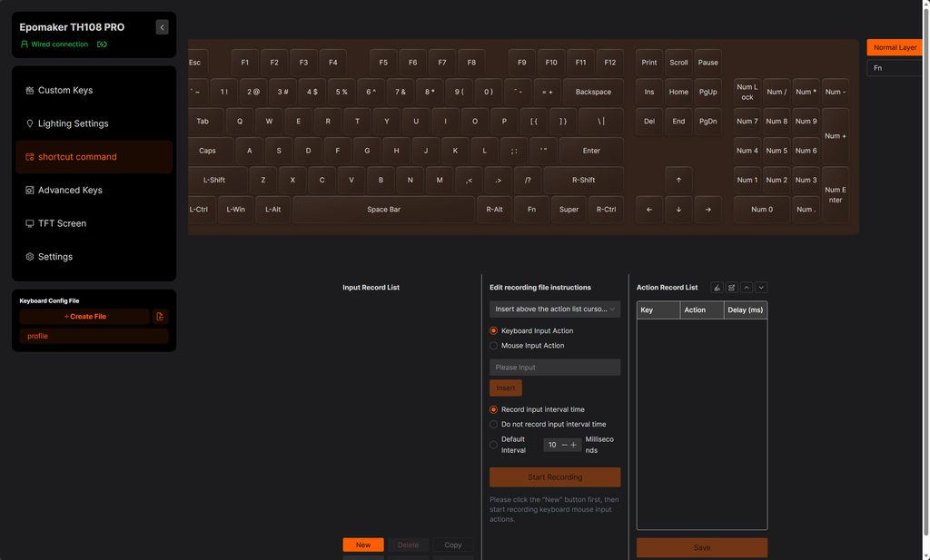Click the Key column header
Screen dimensions: 930x560
click(658, 309)
